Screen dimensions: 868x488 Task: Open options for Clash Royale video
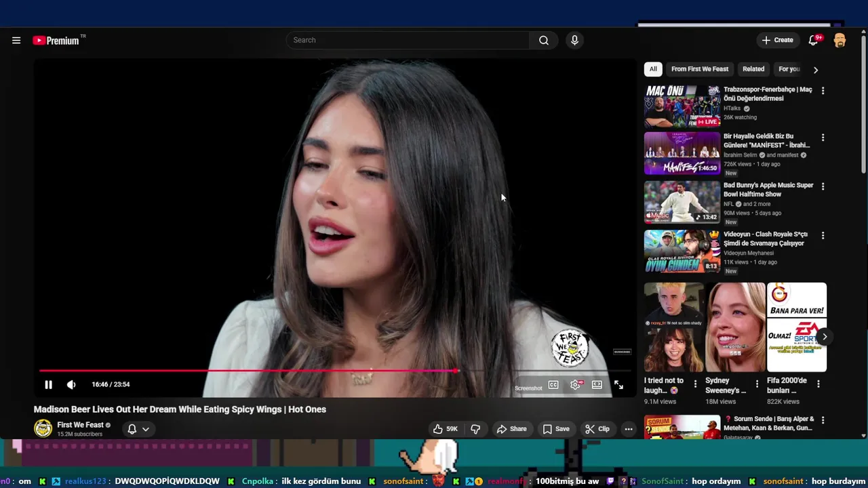click(823, 235)
